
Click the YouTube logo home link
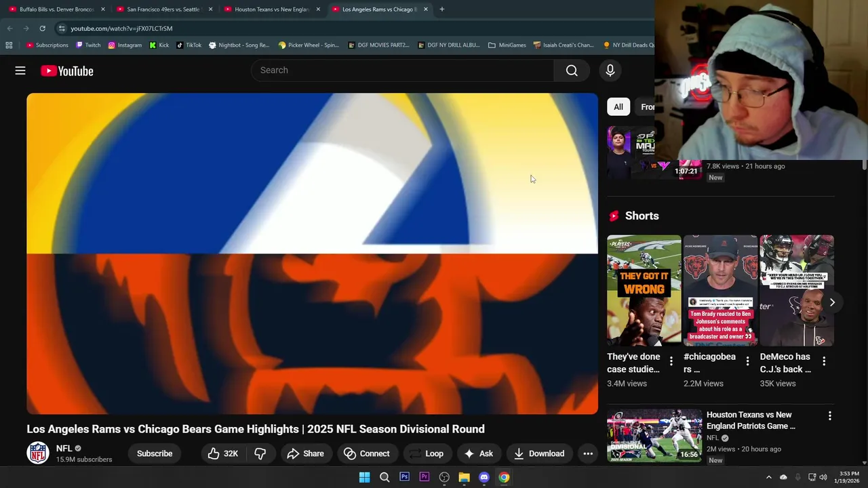coord(66,70)
